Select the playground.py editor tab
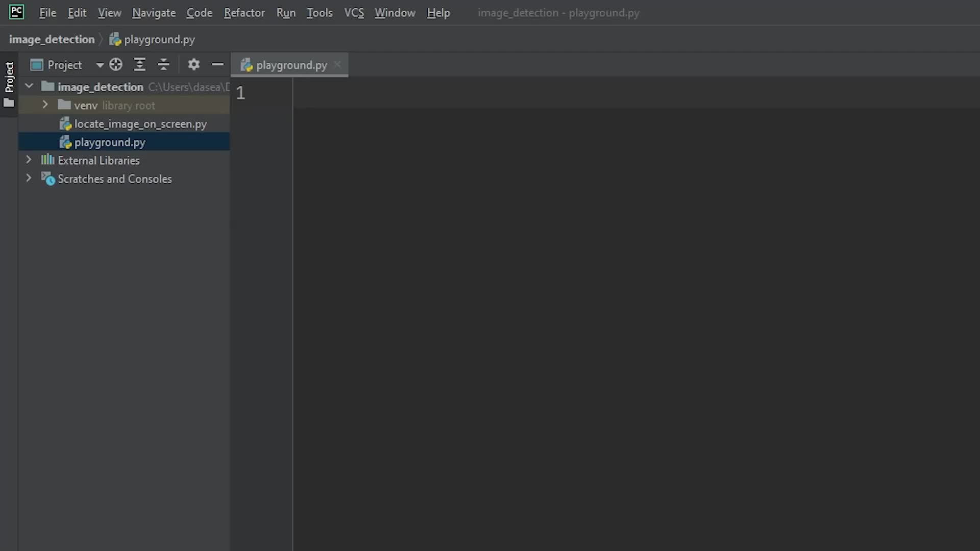This screenshot has height=551, width=980. pyautogui.click(x=291, y=65)
